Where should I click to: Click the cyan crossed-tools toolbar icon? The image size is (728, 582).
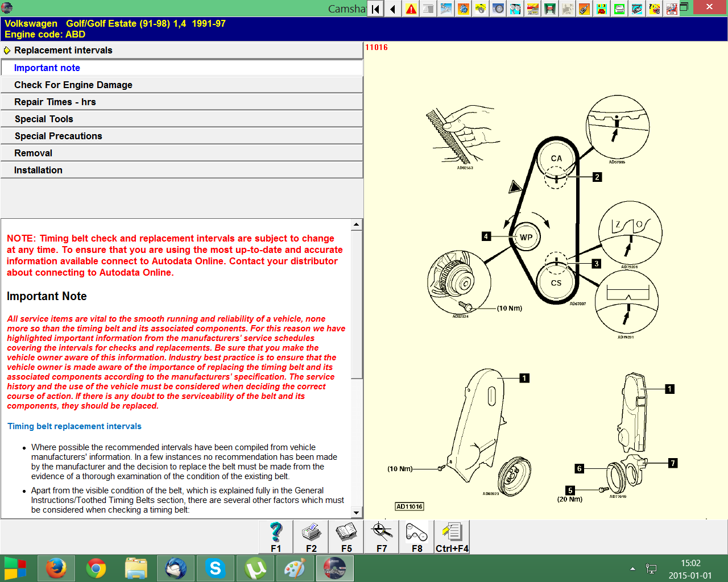click(x=515, y=9)
